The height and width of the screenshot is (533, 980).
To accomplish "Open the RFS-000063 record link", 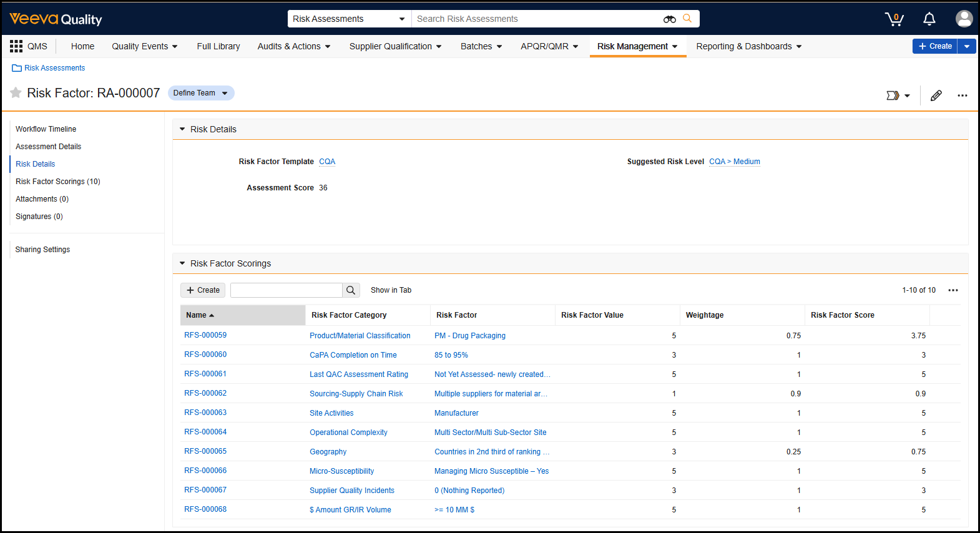I will [x=205, y=413].
